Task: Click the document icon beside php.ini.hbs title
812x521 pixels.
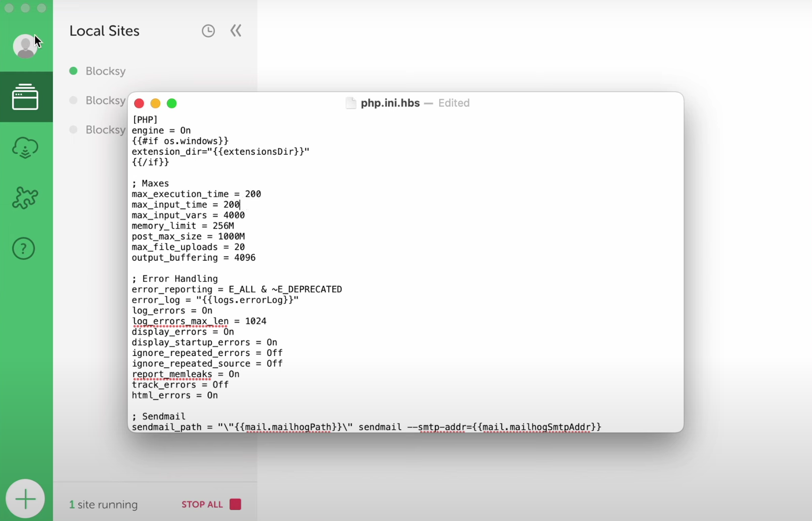Action: [x=351, y=103]
